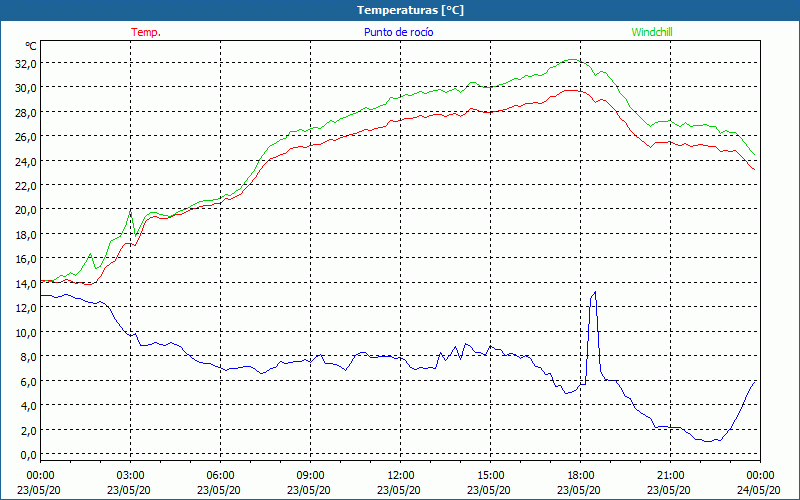Image resolution: width=800 pixels, height=500 pixels.
Task: Click the 'Temperaturas [°C]' chart title
Action: coord(410,10)
